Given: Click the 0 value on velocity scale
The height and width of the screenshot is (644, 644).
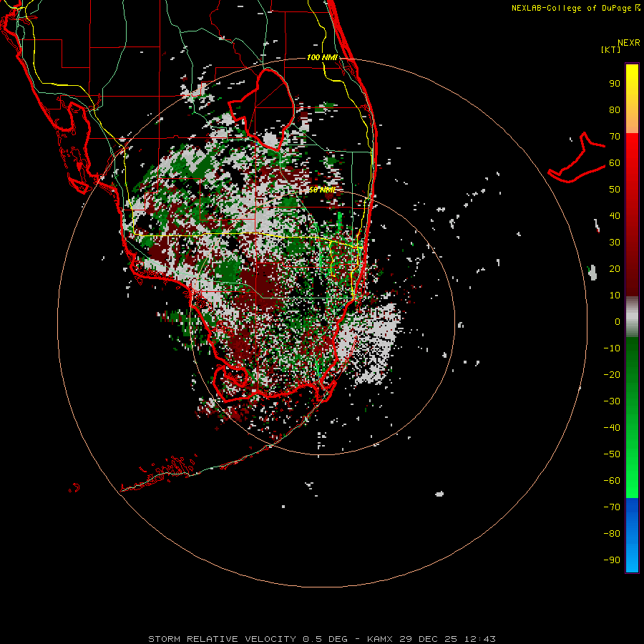Looking at the screenshot, I should coord(618,322).
